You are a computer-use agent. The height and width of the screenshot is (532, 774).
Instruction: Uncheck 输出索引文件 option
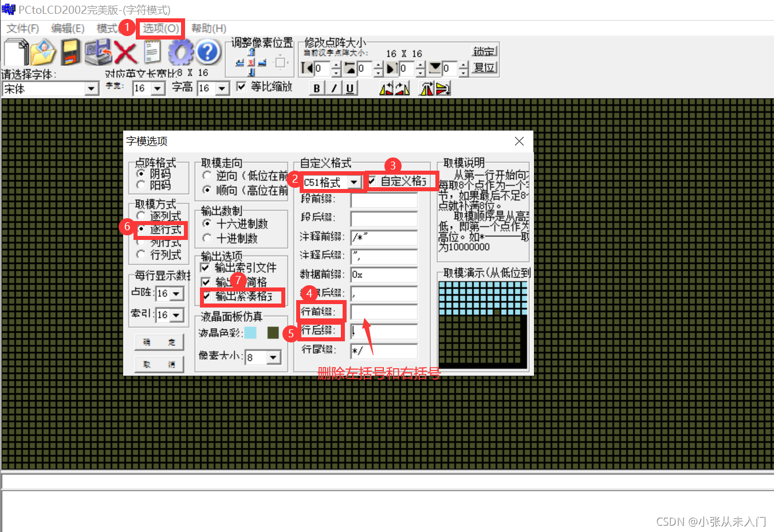204,267
